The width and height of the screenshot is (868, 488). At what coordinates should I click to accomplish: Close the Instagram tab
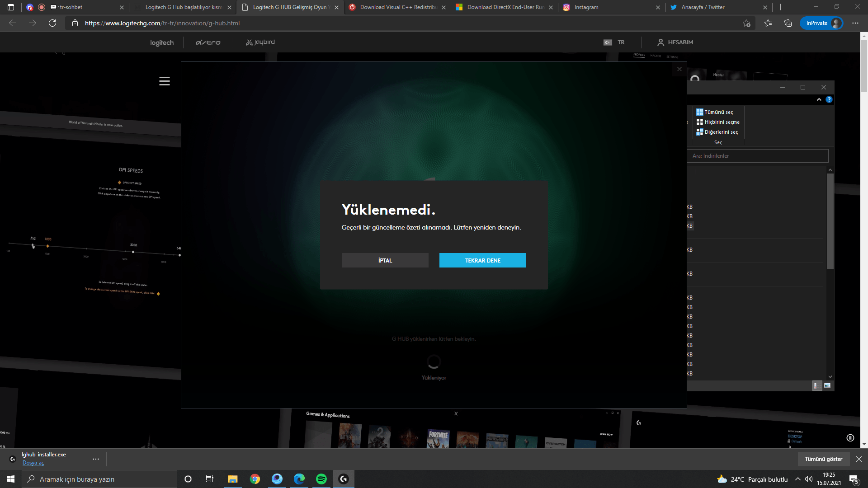click(658, 7)
